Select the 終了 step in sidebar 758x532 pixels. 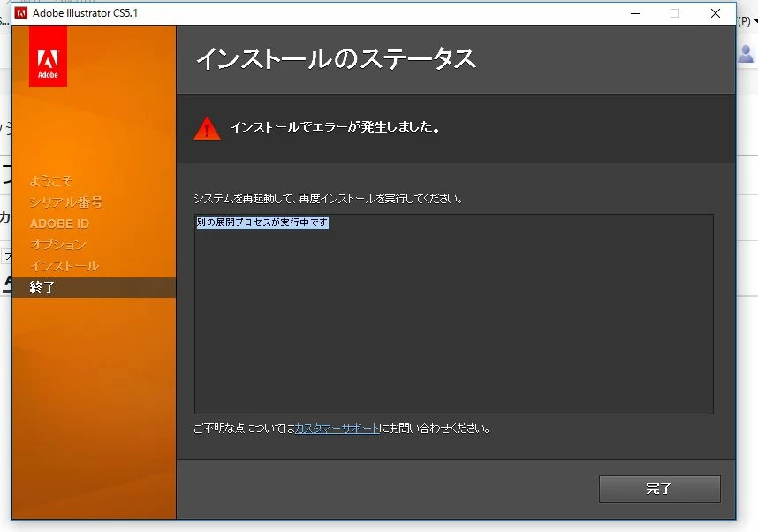[x=94, y=287]
